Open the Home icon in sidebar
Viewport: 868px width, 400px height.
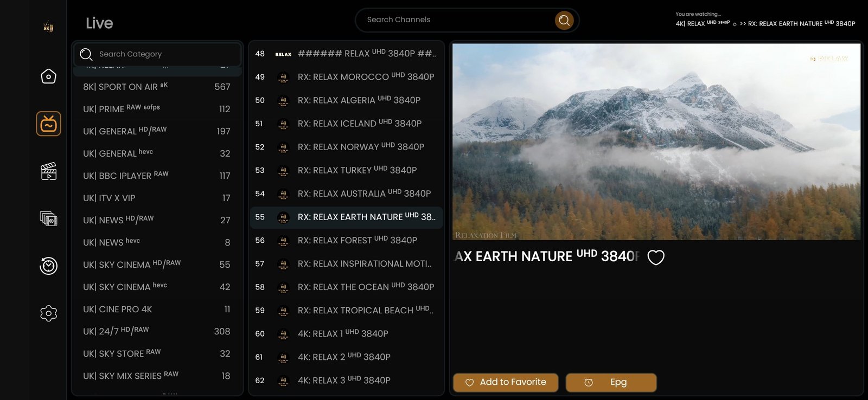click(x=48, y=76)
